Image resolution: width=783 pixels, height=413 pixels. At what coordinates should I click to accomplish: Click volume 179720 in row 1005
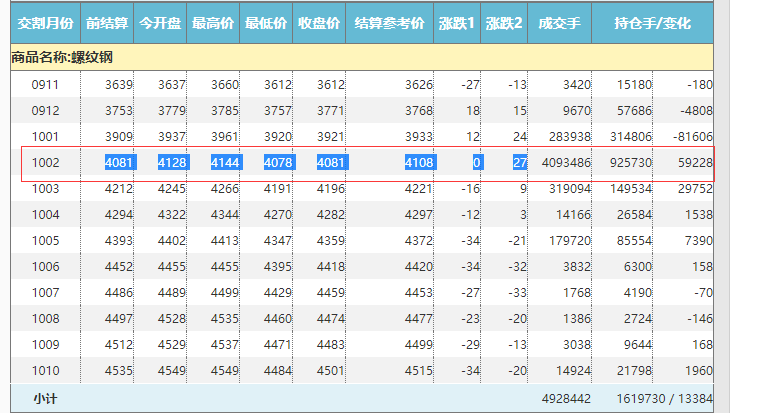pyautogui.click(x=570, y=241)
